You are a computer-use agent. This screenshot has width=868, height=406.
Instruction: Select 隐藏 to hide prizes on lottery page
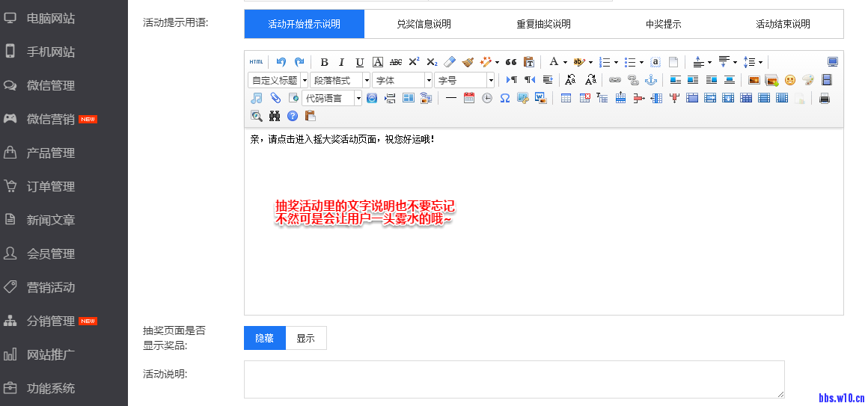[x=265, y=338]
